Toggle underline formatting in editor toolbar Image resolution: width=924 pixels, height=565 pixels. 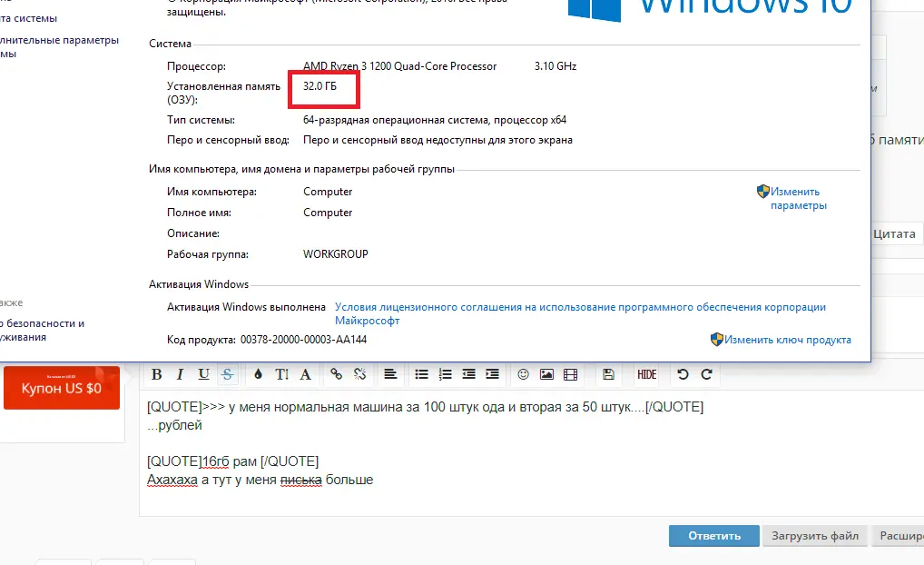[203, 374]
